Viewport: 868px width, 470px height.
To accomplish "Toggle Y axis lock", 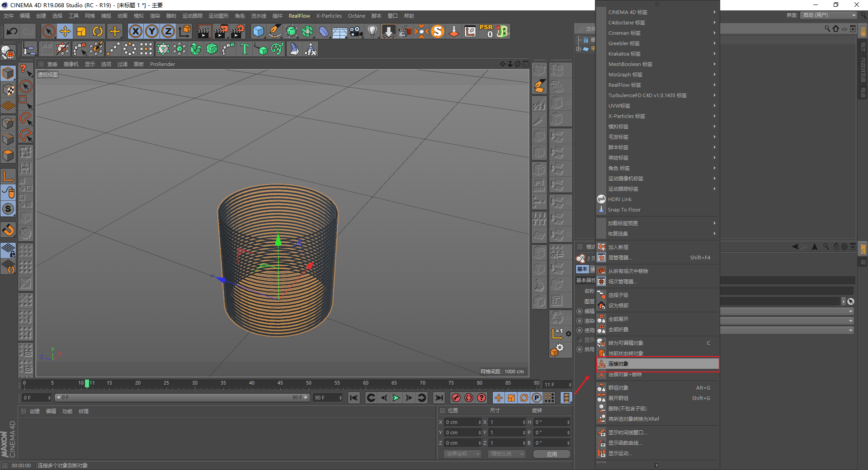I will pos(152,31).
